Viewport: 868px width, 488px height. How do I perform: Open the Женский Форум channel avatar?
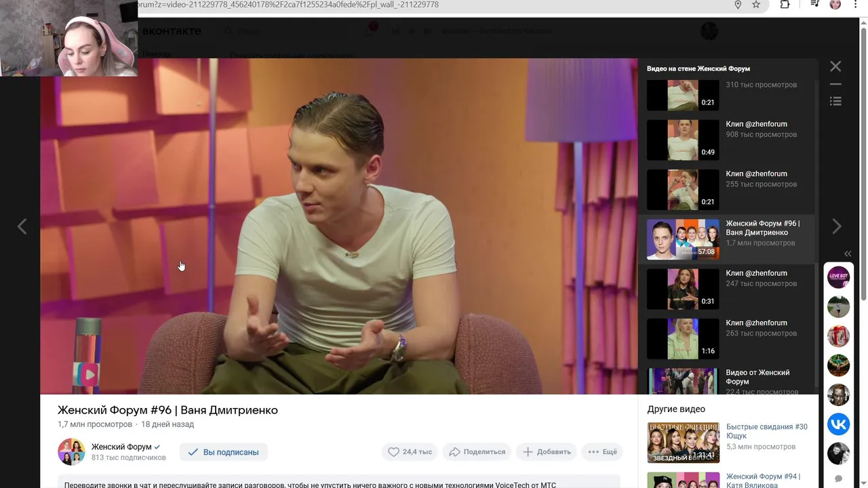click(x=71, y=452)
